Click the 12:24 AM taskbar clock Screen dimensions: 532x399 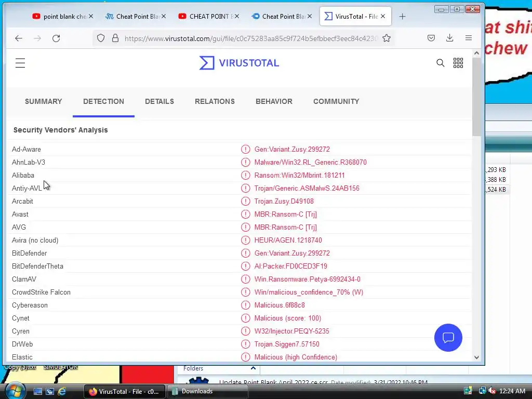click(512, 391)
